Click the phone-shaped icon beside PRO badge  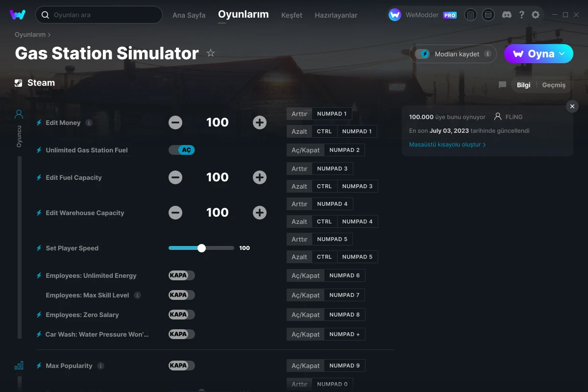[x=470, y=15]
